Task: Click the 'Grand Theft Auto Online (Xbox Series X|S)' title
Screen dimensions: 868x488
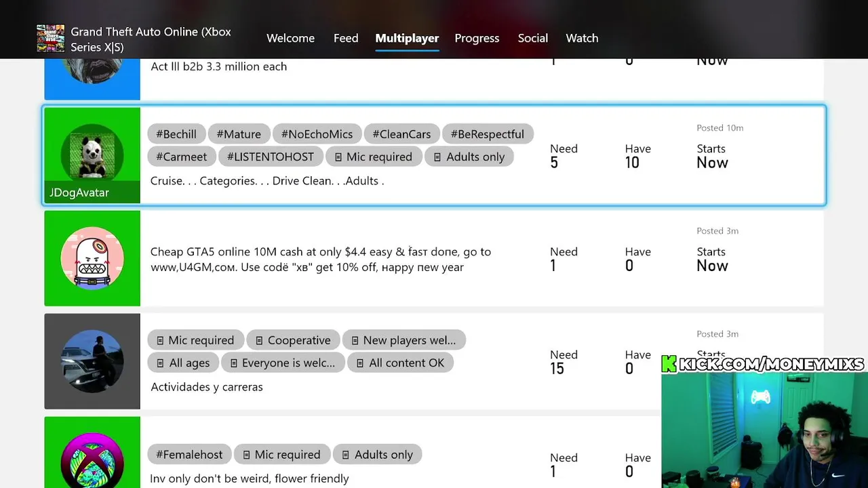Action: click(151, 39)
